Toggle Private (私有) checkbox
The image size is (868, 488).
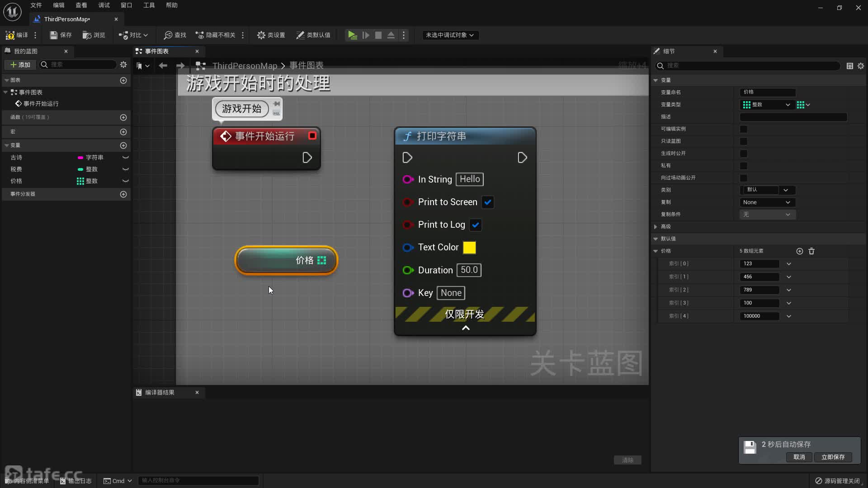click(x=744, y=165)
